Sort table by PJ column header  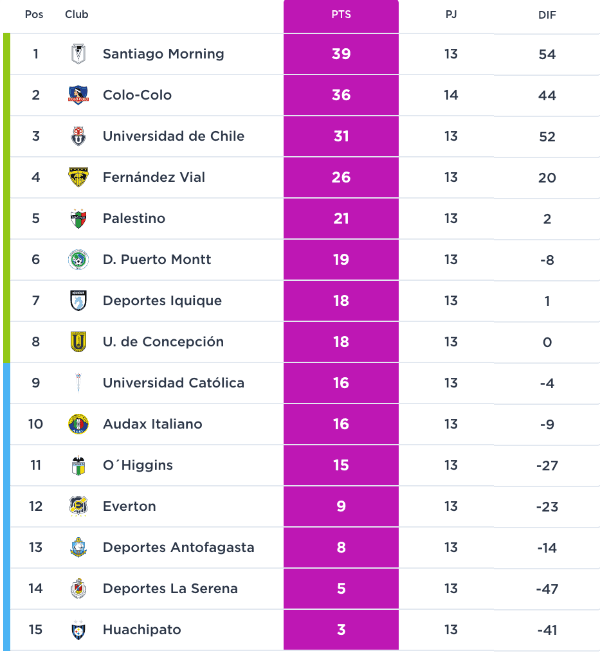[x=451, y=15]
